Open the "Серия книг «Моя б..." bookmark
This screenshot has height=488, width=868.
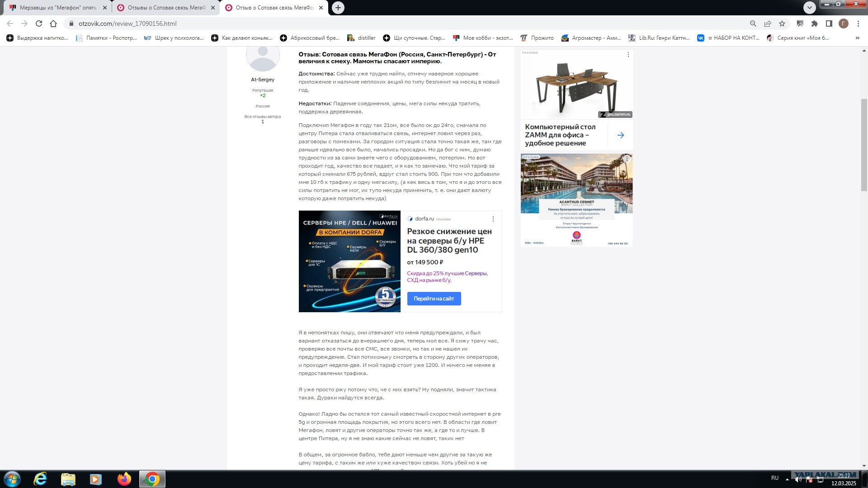798,38
